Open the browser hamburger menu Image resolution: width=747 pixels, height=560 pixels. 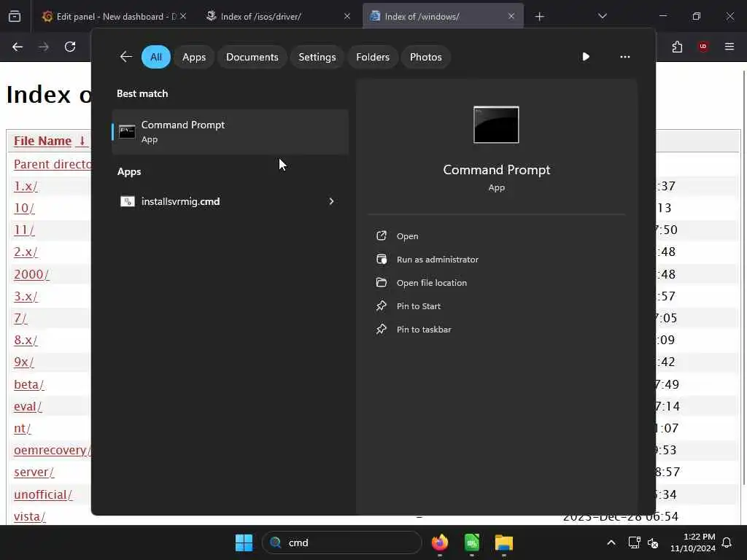pyautogui.click(x=729, y=47)
